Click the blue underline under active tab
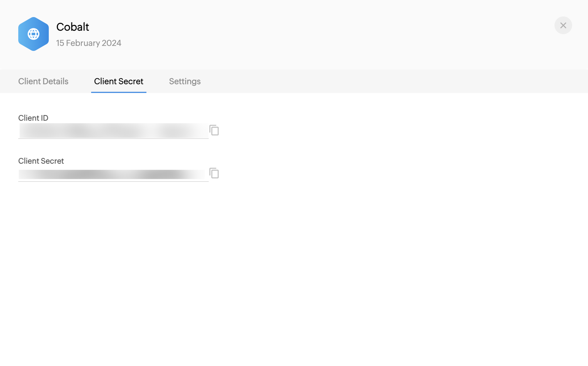588x366 pixels. tap(118, 92)
